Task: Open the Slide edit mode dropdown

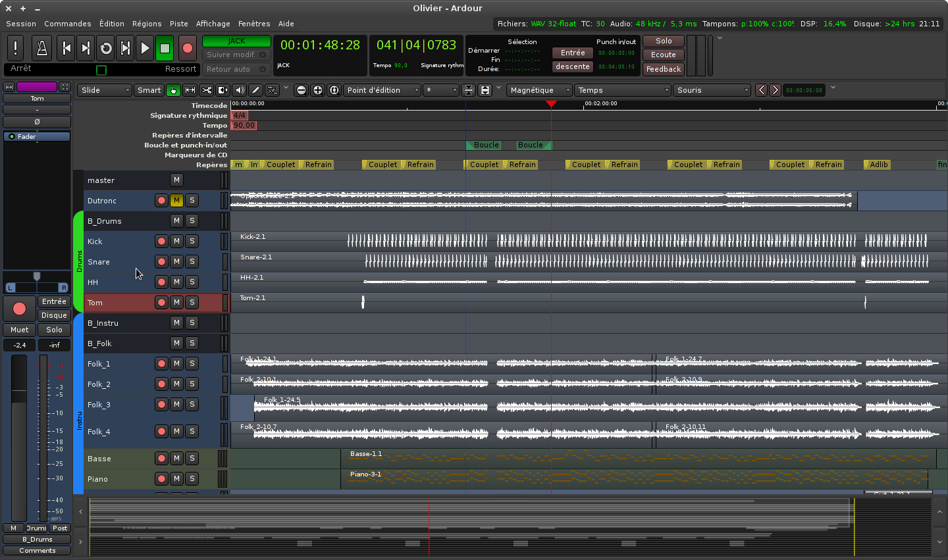Action: pyautogui.click(x=105, y=90)
